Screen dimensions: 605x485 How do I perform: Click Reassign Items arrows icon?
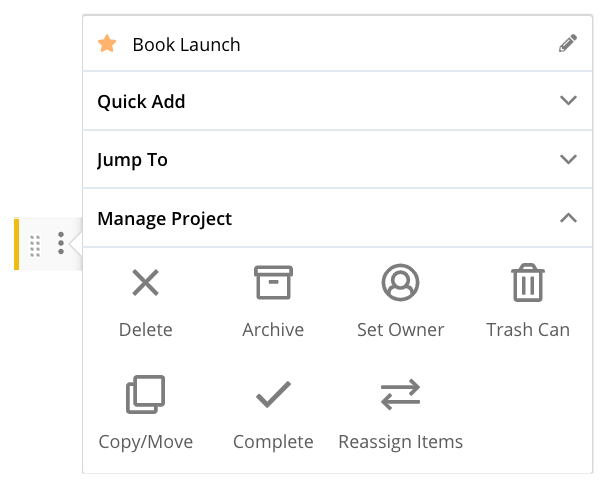[401, 394]
